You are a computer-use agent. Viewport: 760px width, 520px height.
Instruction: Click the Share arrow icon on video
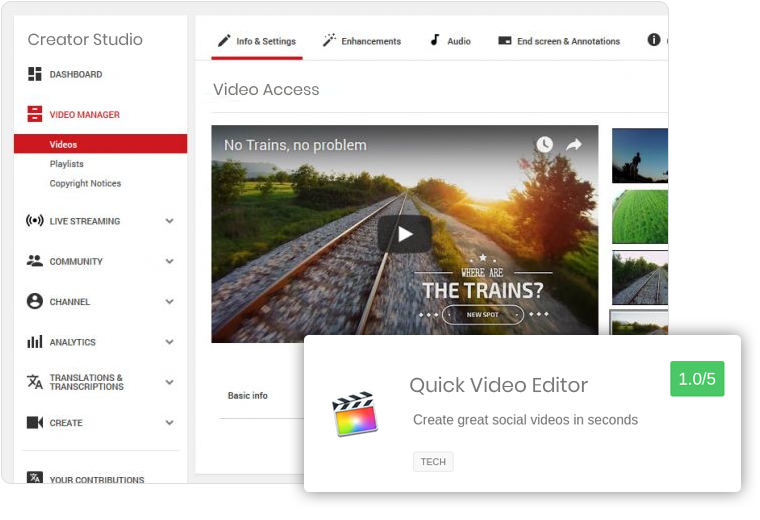click(574, 144)
